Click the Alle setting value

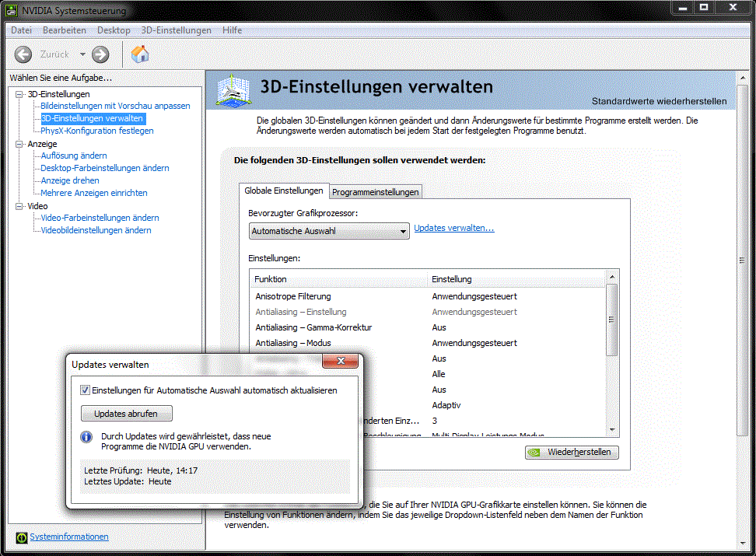click(x=439, y=374)
